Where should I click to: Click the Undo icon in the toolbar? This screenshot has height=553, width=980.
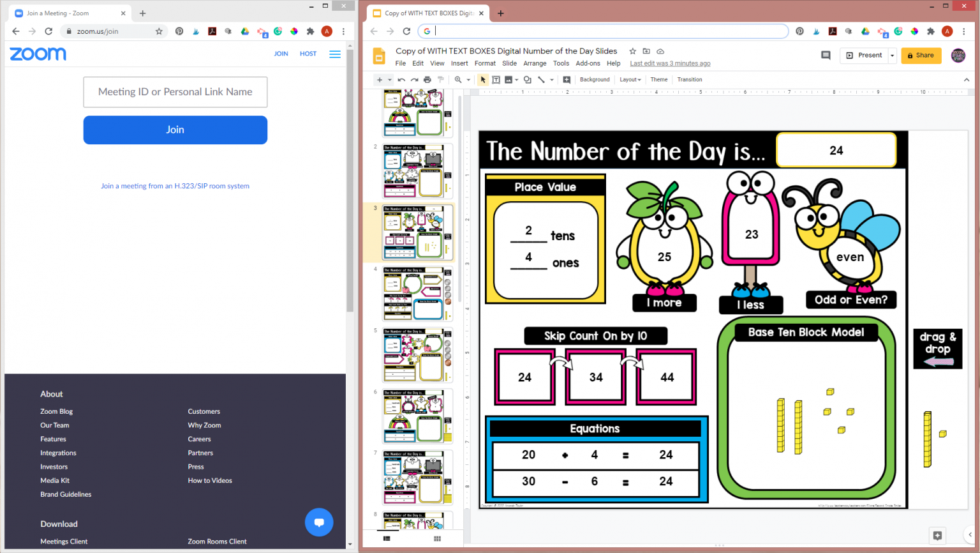[402, 79]
